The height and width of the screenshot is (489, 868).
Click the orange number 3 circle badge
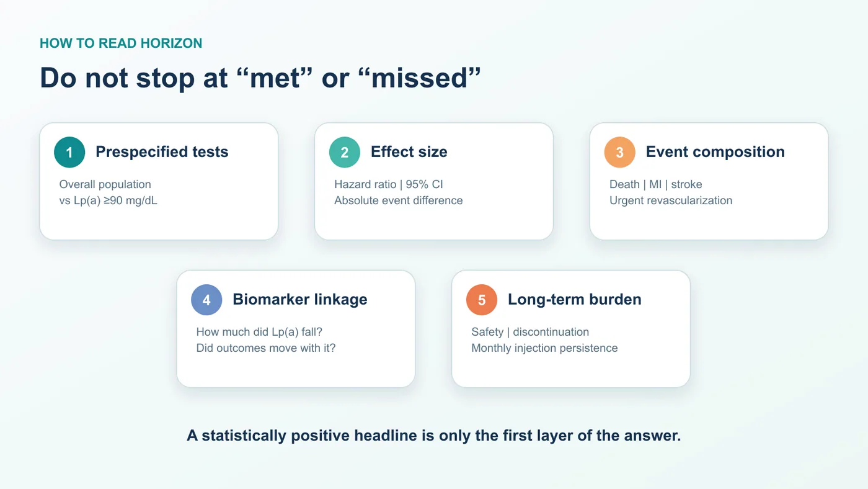[x=620, y=152]
